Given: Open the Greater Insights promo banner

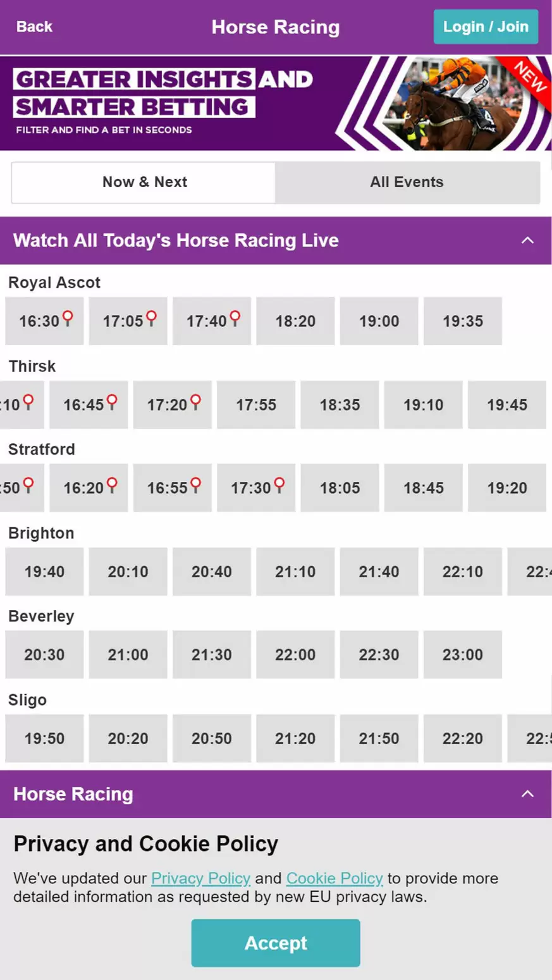Looking at the screenshot, I should pos(276,103).
